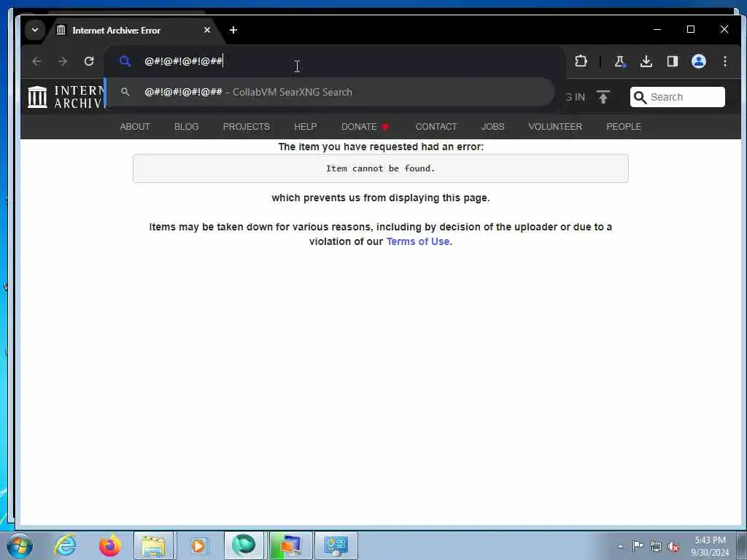
Task: Open the VOLUNTEER nav link
Action: (555, 127)
